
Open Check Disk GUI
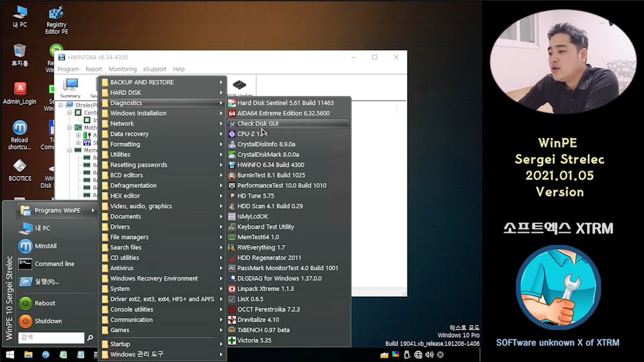288,123
